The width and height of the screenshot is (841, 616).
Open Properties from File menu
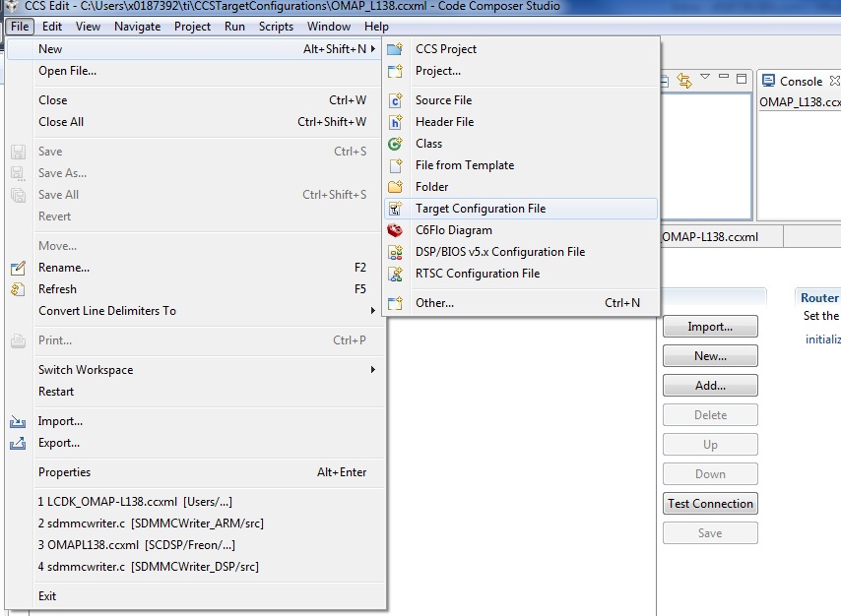point(196,472)
